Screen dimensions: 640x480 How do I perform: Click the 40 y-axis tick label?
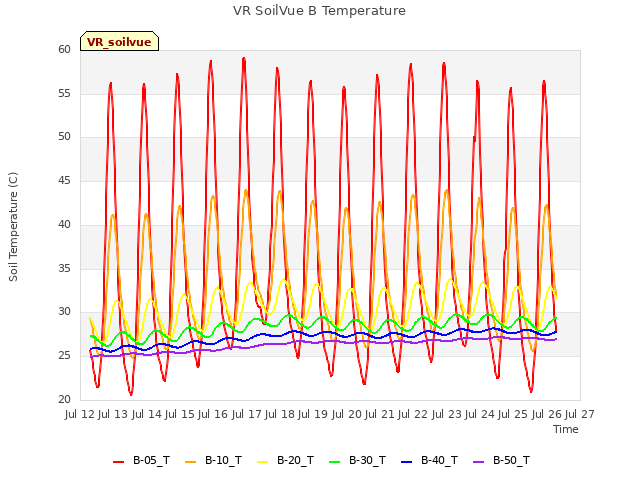pyautogui.click(x=64, y=224)
